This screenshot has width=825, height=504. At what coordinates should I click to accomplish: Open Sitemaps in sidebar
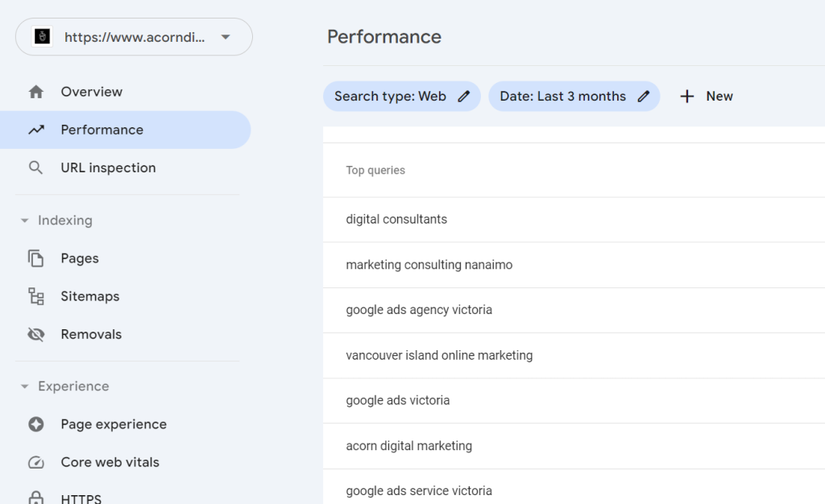pos(90,296)
